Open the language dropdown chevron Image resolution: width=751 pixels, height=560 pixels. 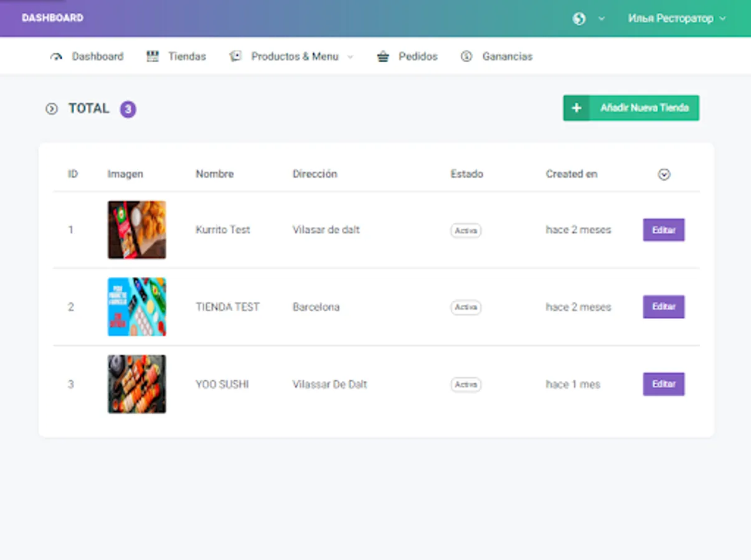pyautogui.click(x=602, y=19)
